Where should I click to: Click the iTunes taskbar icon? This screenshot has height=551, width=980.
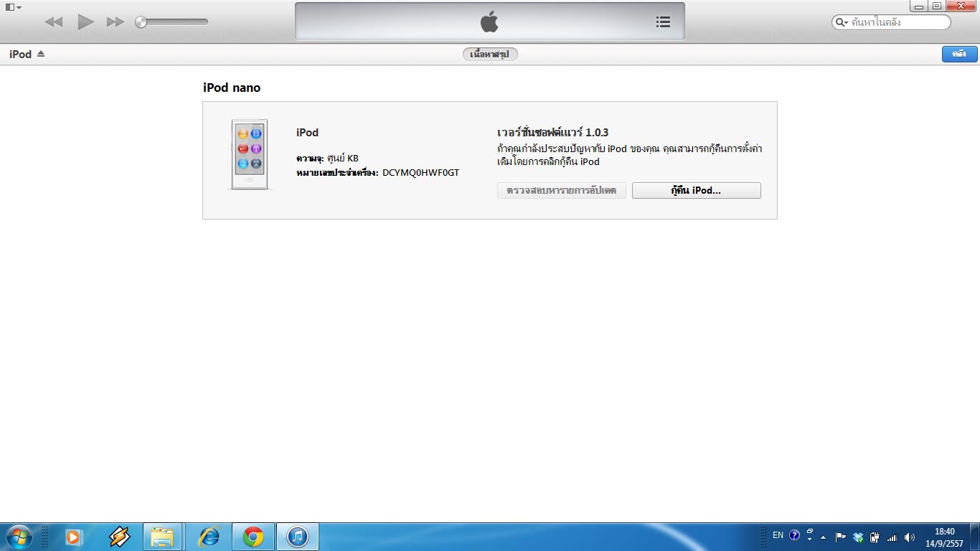click(297, 537)
